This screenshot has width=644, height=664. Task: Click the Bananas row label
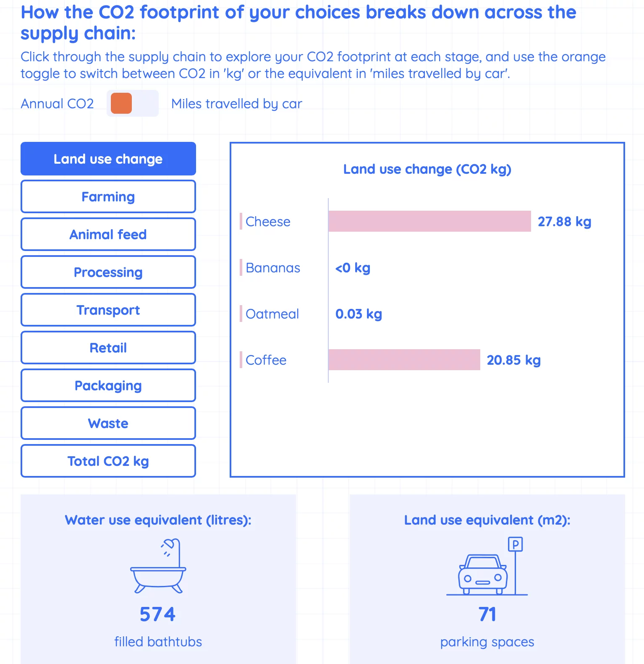tap(273, 268)
